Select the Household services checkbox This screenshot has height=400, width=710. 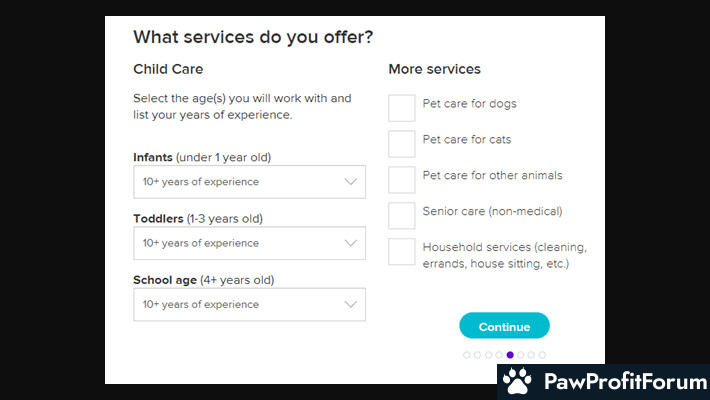pyautogui.click(x=401, y=251)
